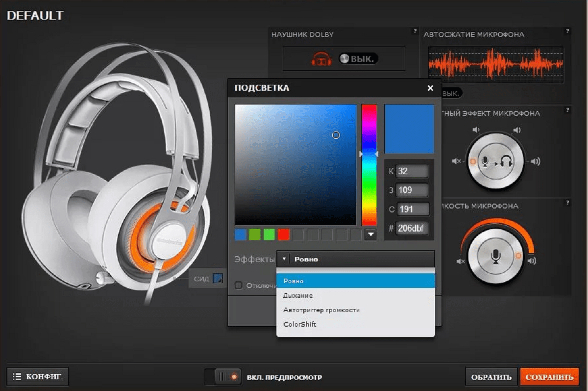Open the Эффекты dropdown showing Ровно

[355, 259]
